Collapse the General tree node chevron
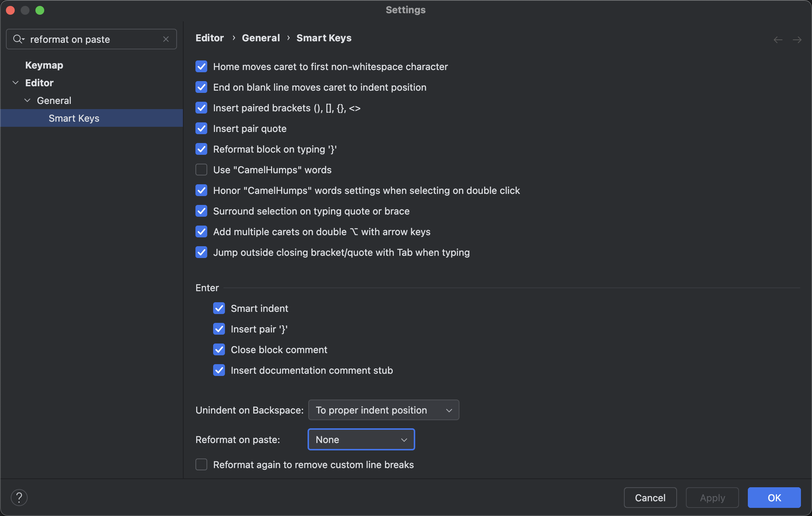 27,100
